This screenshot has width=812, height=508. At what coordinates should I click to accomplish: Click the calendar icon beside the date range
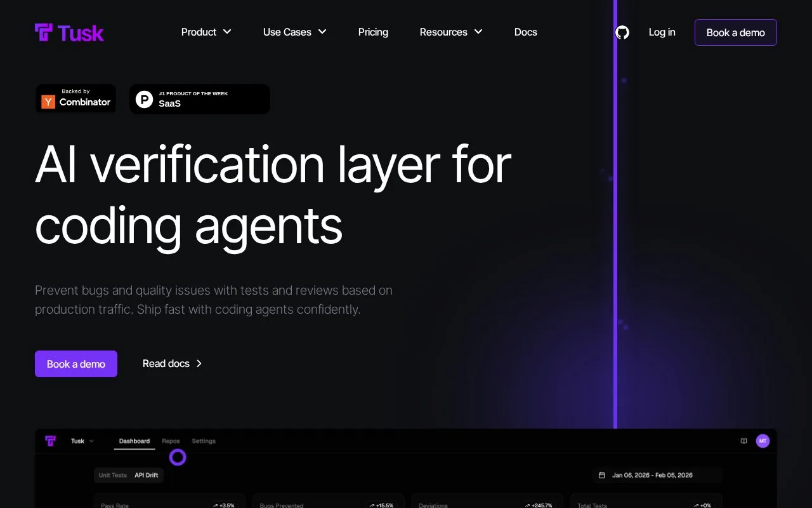(602, 475)
